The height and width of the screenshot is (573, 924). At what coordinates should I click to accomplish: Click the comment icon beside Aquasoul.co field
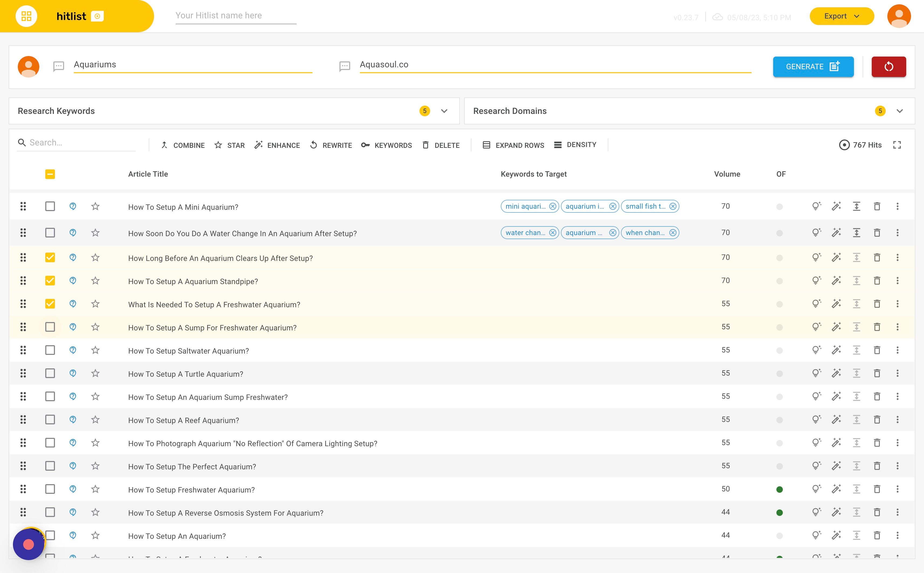point(344,67)
